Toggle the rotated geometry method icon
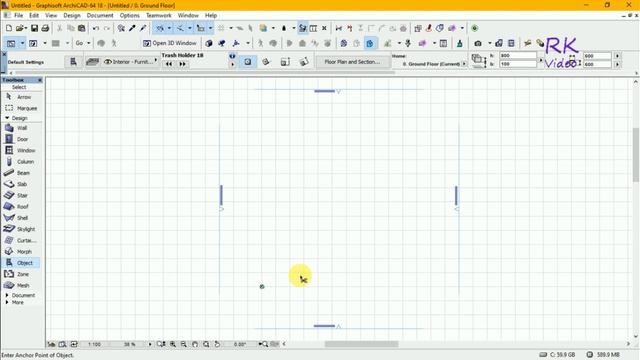640x360 pixels. click(266, 62)
